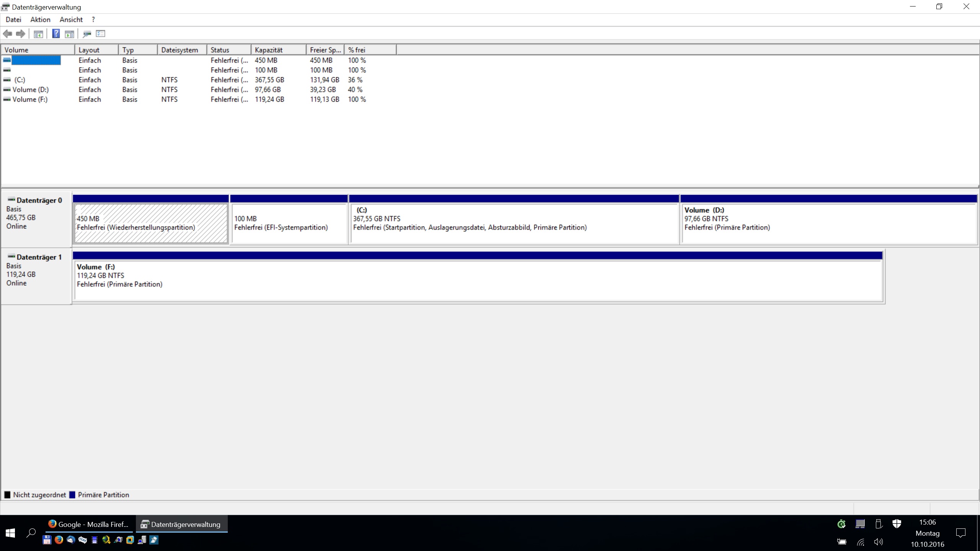Click the rescan disks toolbar icon

pos(87,34)
